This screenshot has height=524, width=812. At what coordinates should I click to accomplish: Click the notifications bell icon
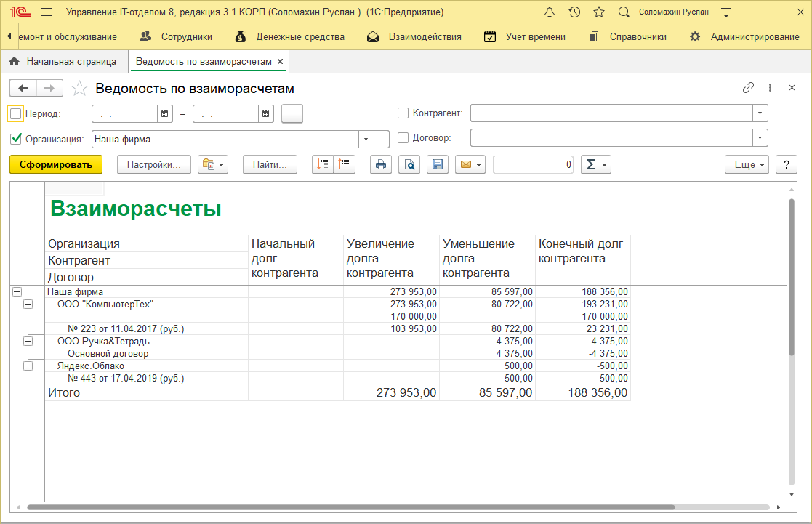coord(550,12)
